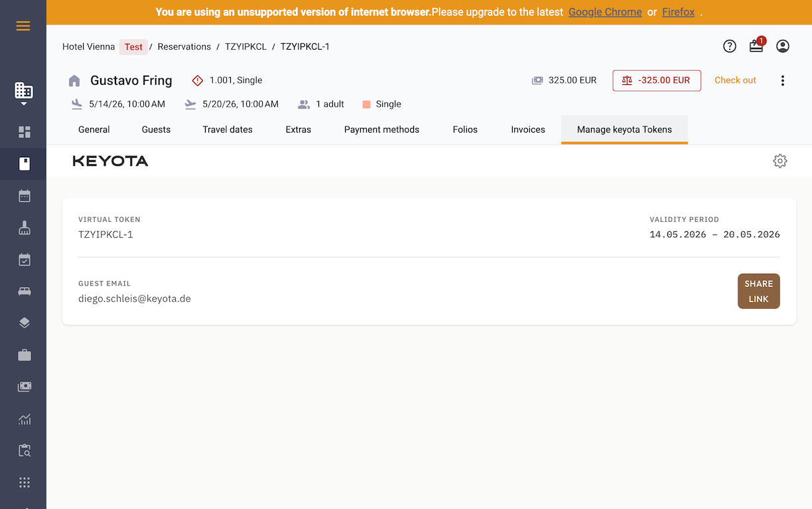Switch to the Invoices tab
The height and width of the screenshot is (509, 812).
pos(528,129)
